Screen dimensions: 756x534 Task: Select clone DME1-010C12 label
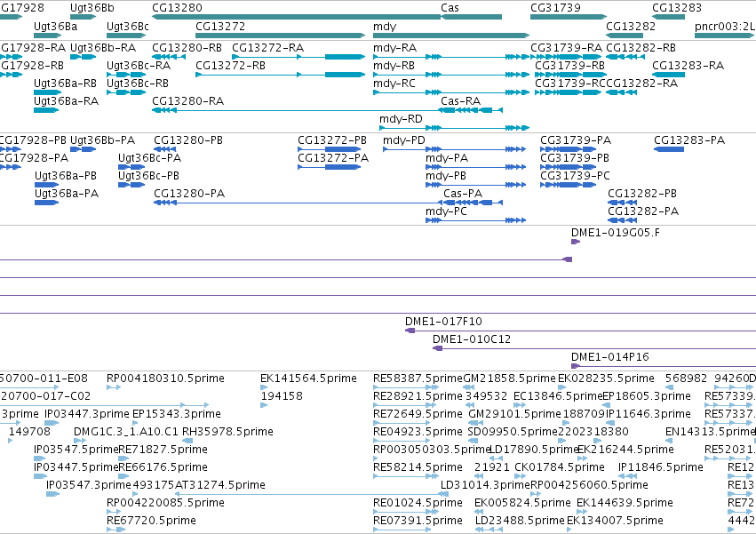(472, 339)
